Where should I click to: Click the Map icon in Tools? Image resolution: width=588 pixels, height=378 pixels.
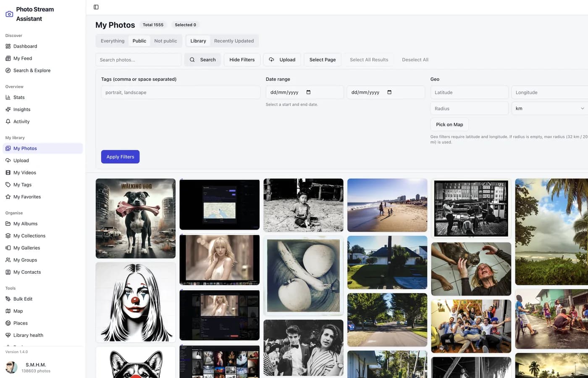(x=8, y=311)
